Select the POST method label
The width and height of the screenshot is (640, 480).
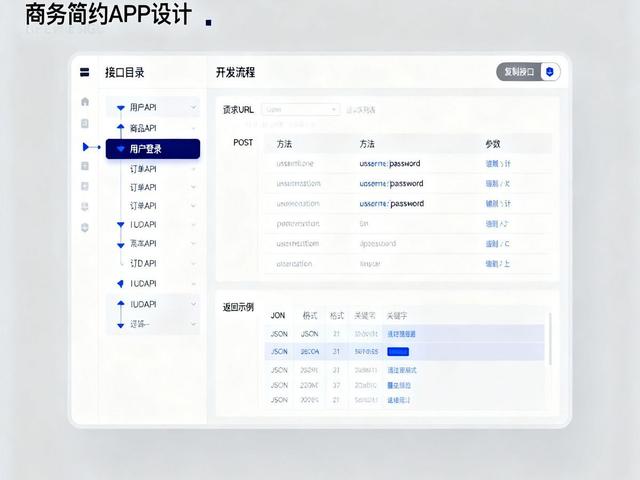pos(243,142)
